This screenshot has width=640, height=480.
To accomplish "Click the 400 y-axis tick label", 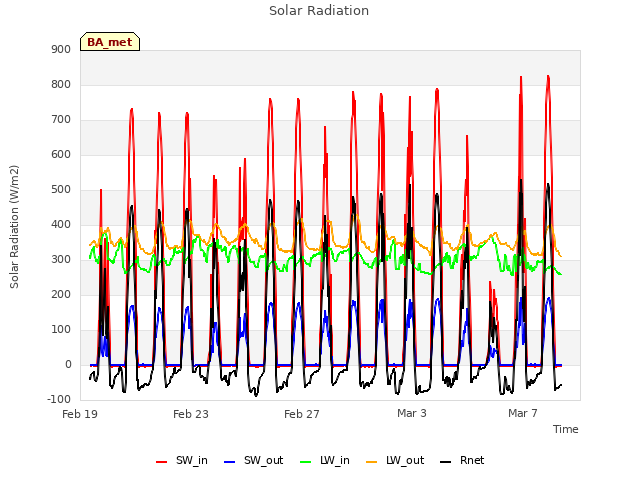I will tap(61, 224).
